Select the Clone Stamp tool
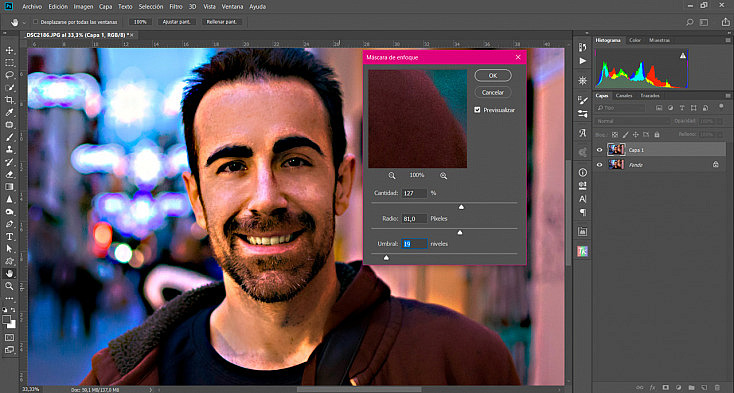Viewport: 734px width, 393px height. tap(9, 150)
